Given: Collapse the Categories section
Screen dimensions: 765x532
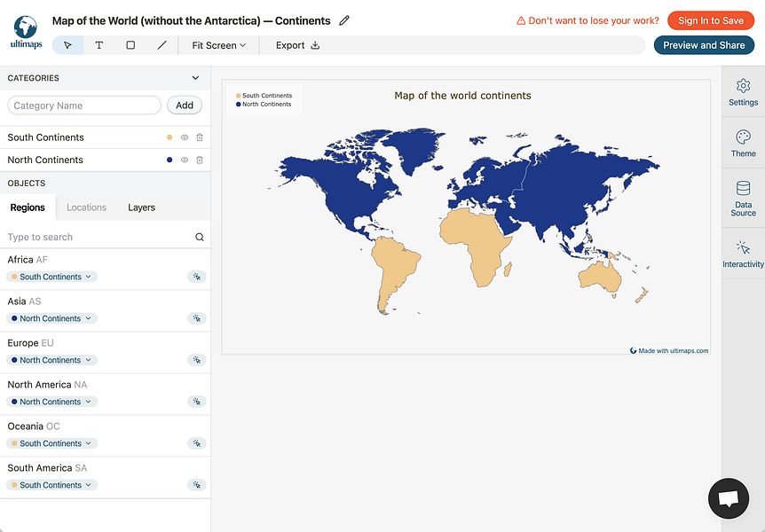Looking at the screenshot, I should pos(196,78).
